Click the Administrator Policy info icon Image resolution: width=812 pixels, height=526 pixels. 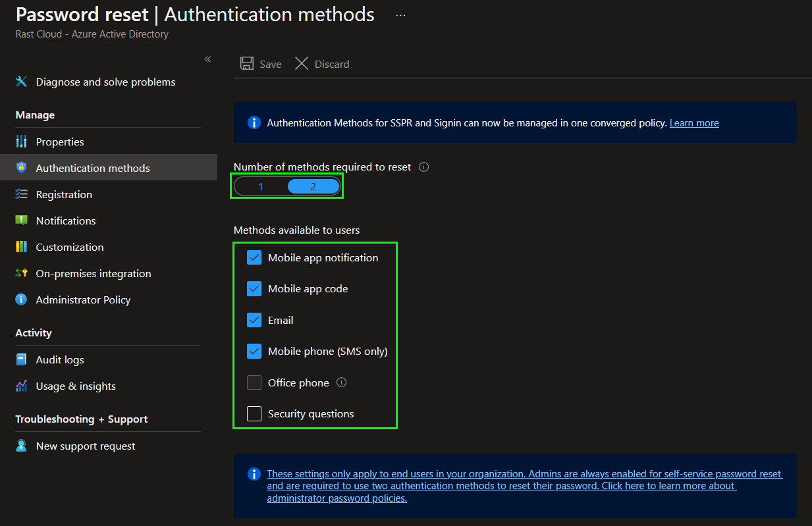(22, 300)
